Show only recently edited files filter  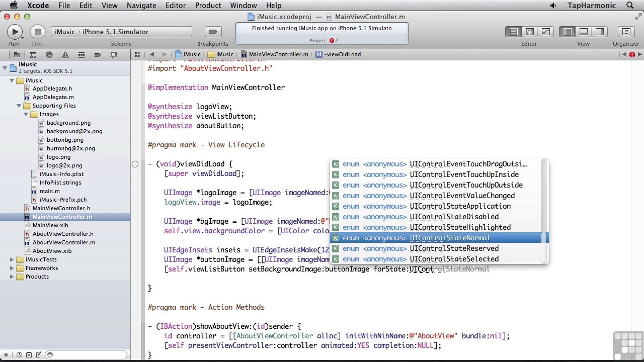click(20, 355)
